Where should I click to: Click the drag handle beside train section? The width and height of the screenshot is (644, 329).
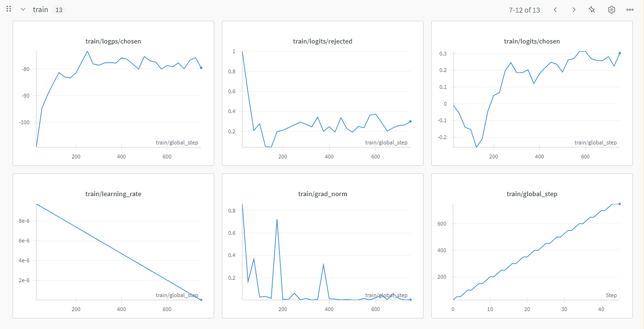[9, 9]
